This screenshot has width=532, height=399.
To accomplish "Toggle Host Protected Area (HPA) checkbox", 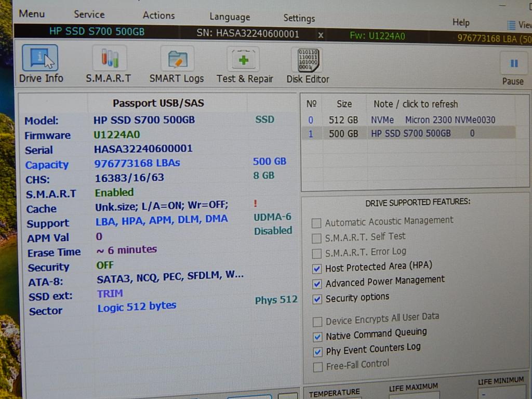I will [x=317, y=269].
